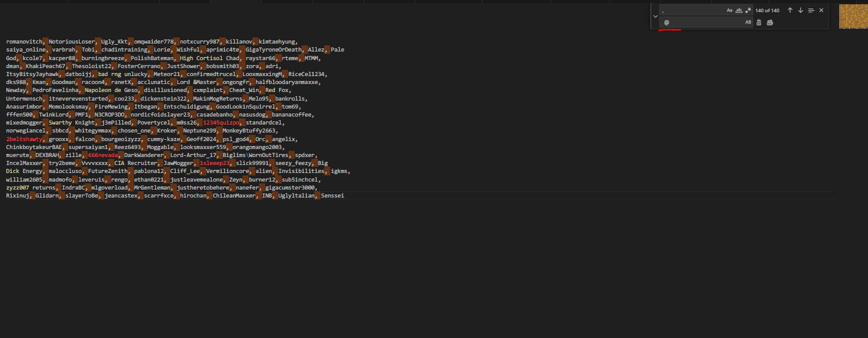Screen dimensions: 868x338
Task: Click the name 'kimtaehyung'
Action: tap(278, 41)
